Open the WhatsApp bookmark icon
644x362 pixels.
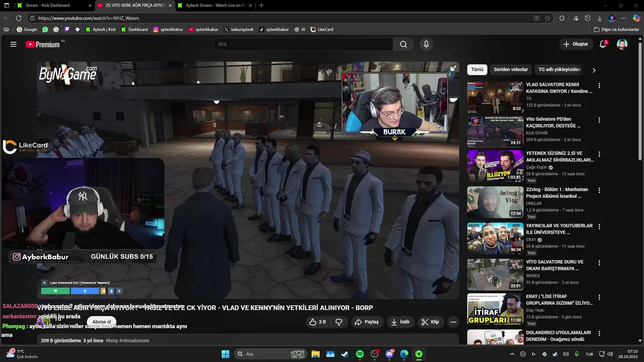tap(45, 30)
